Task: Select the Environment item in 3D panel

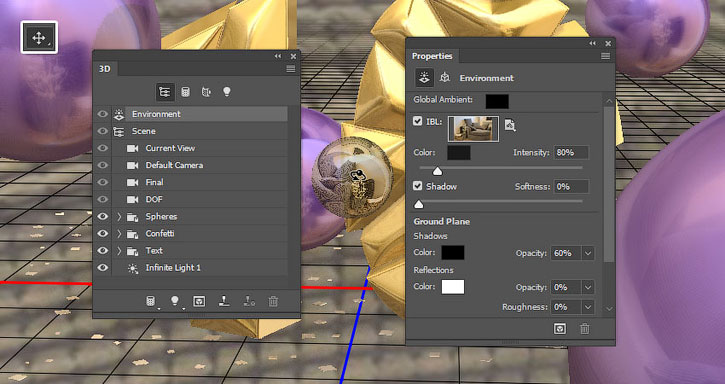Action: 199,114
